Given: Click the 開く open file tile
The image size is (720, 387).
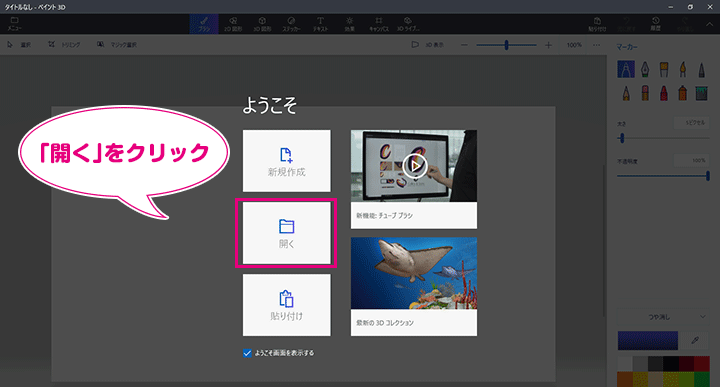Looking at the screenshot, I should pyautogui.click(x=287, y=233).
